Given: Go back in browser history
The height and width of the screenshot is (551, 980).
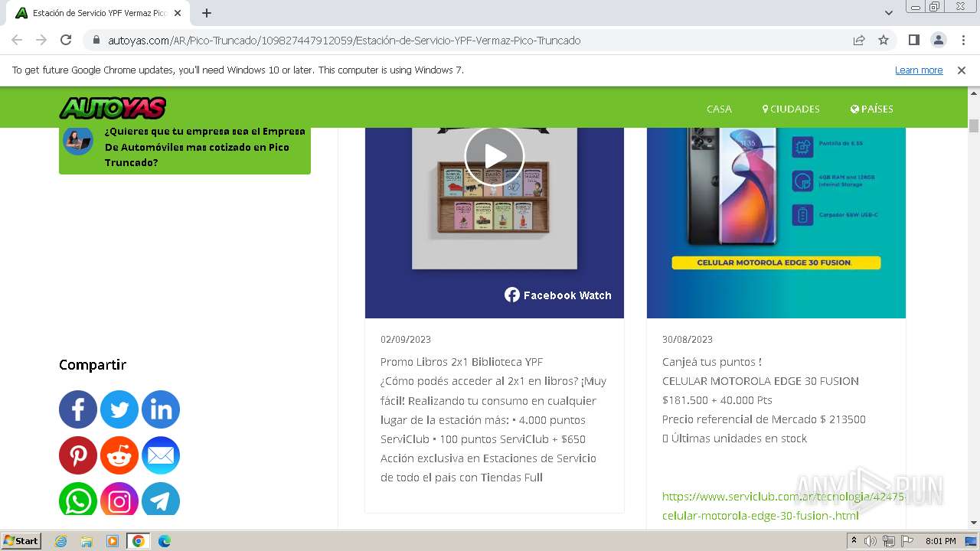Looking at the screenshot, I should (x=17, y=40).
